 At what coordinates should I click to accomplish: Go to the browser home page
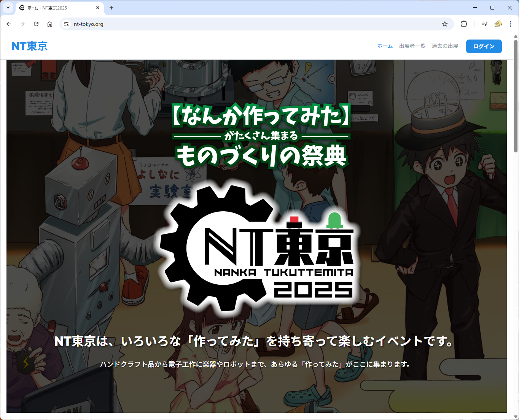click(x=50, y=24)
